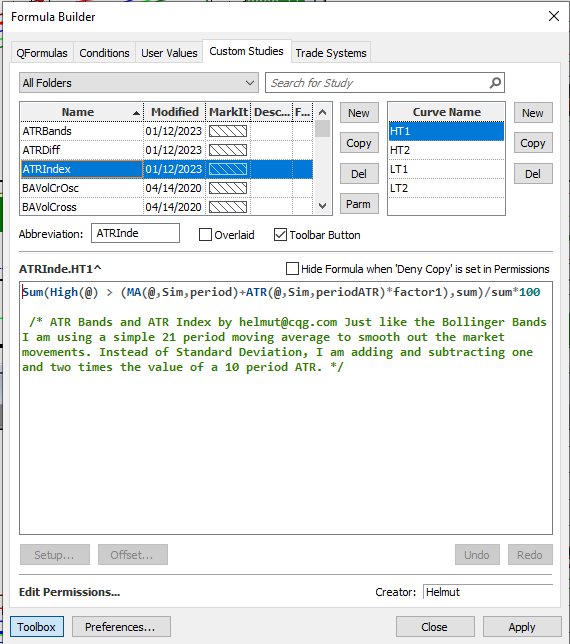This screenshot has width=570, height=644.
Task: Close the Formula Builder window
Action: (x=554, y=16)
